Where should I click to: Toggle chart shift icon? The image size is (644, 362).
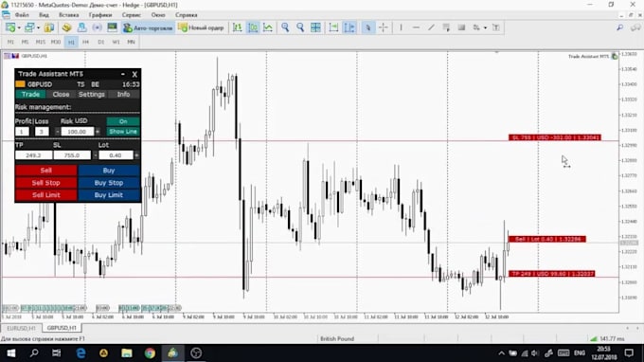349,27
